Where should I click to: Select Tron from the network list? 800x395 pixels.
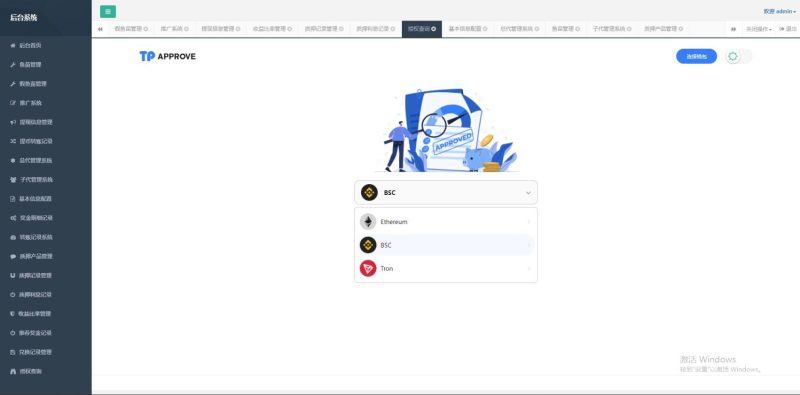point(445,268)
